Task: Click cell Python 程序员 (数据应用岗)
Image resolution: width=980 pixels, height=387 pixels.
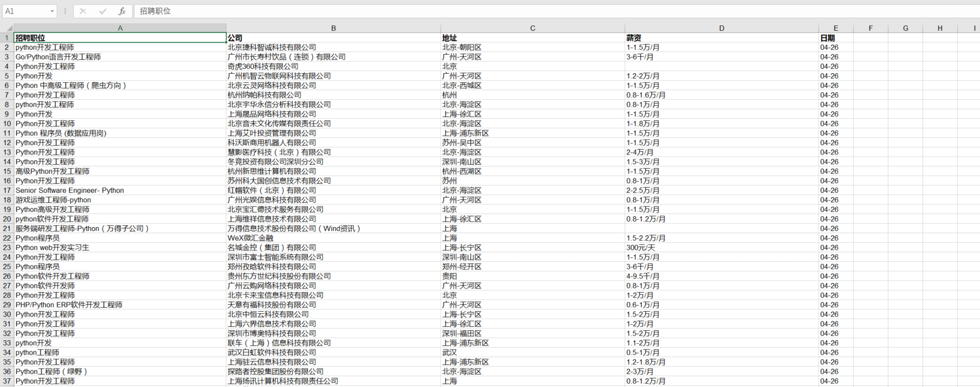Action: pos(120,133)
